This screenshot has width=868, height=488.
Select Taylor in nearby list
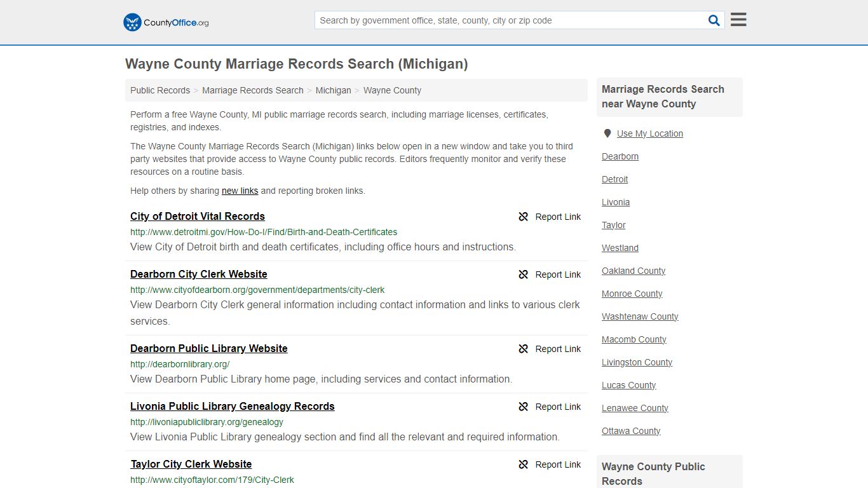pyautogui.click(x=614, y=225)
